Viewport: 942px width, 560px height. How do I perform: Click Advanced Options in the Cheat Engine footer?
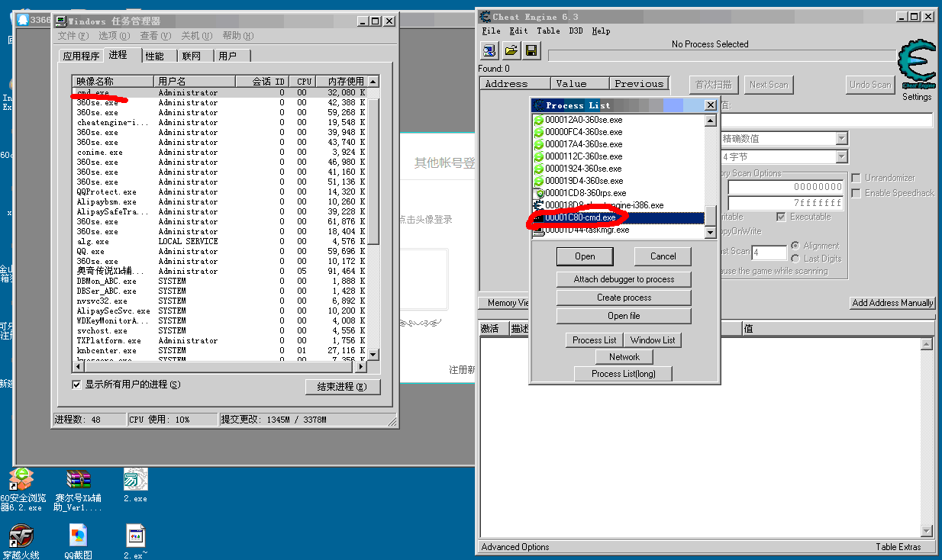point(515,547)
